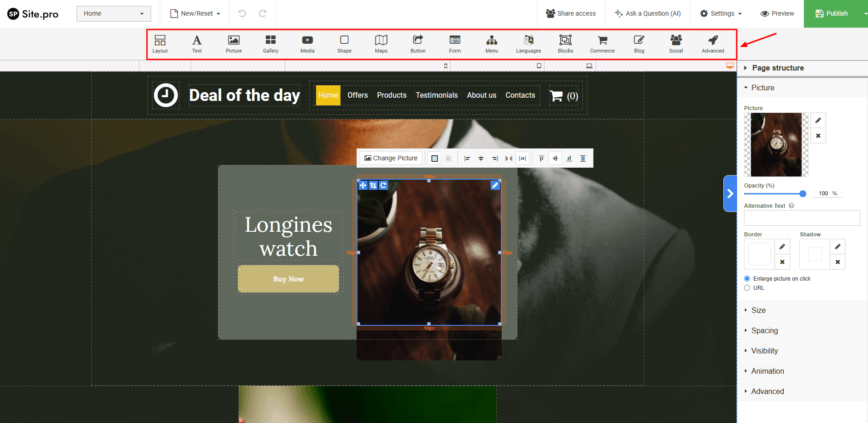Expand the Visibility section
This screenshot has width=868, height=423.
click(x=803, y=351)
